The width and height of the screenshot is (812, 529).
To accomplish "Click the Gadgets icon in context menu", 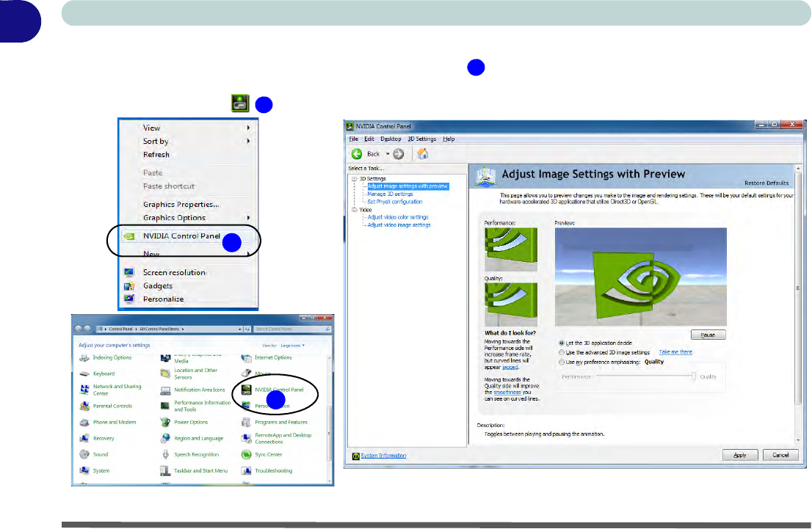I will click(129, 285).
